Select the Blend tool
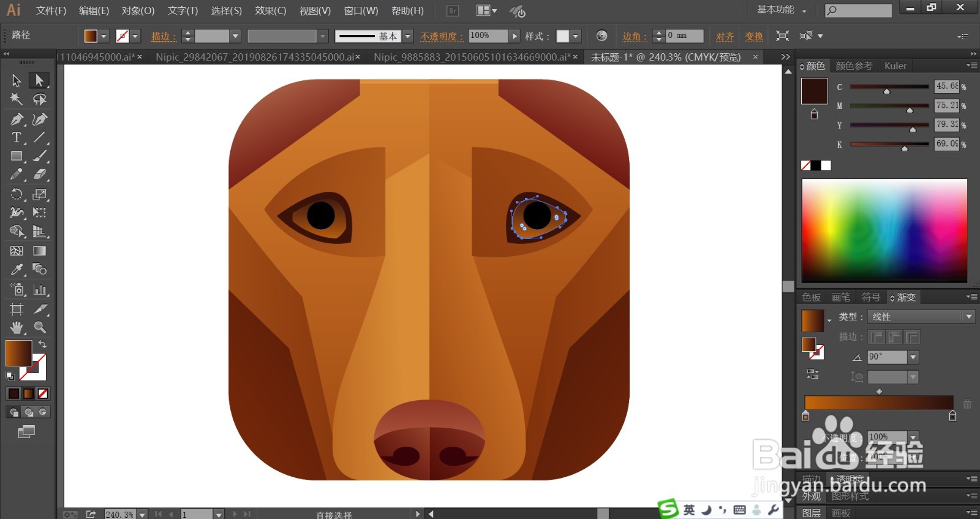The image size is (980, 519). click(x=39, y=269)
